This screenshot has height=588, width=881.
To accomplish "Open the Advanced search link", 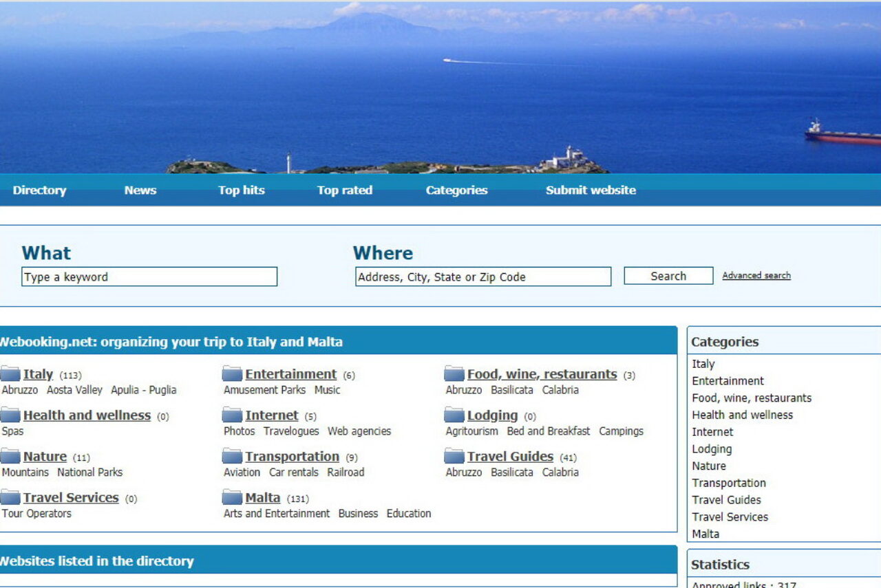I will click(756, 275).
